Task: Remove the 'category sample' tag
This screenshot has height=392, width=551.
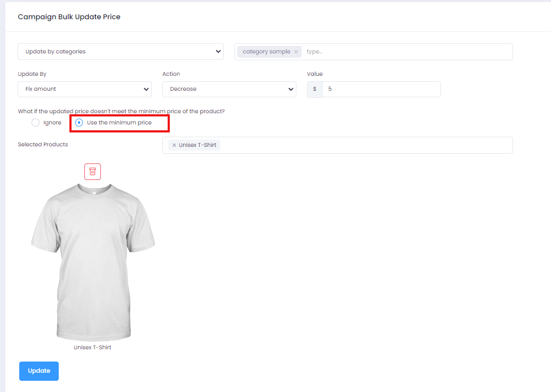Action: point(296,52)
